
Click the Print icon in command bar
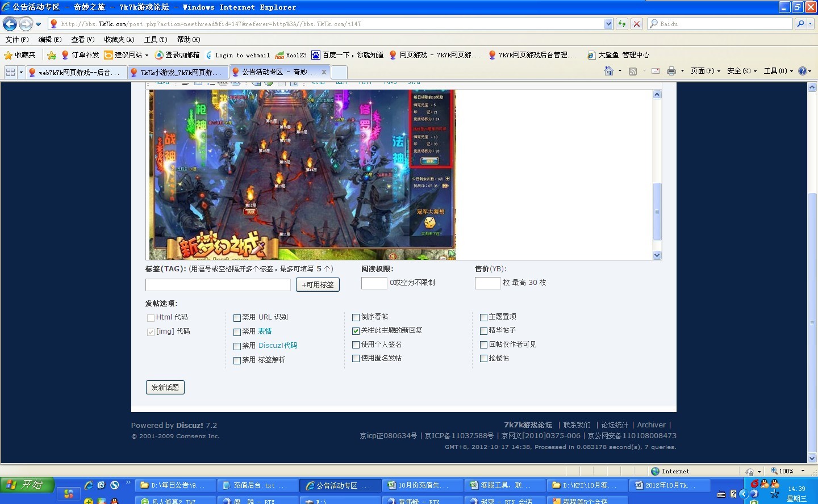pos(671,71)
